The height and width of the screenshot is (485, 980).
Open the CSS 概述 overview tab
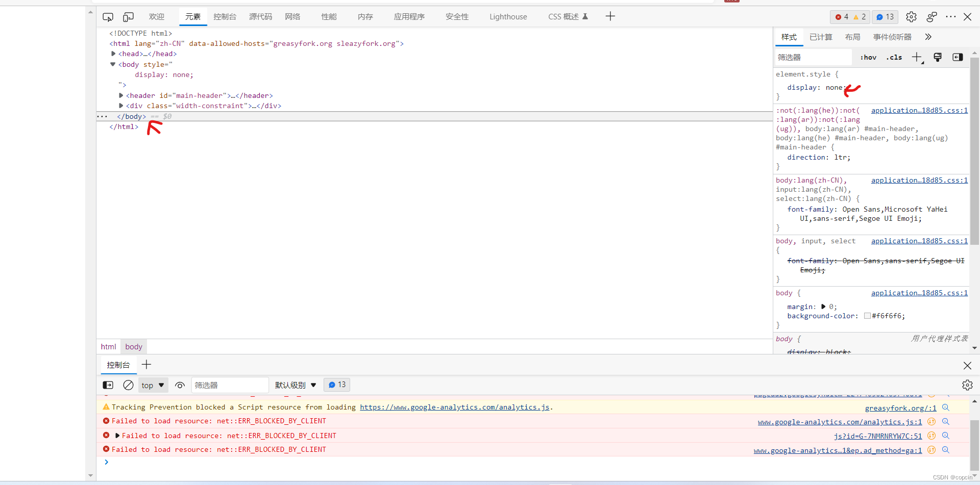[x=568, y=17]
